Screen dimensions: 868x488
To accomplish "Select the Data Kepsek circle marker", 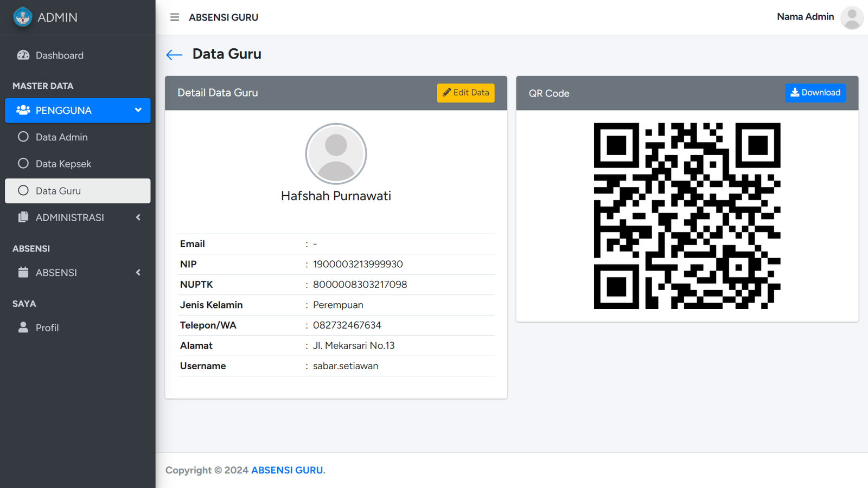I will 23,164.
